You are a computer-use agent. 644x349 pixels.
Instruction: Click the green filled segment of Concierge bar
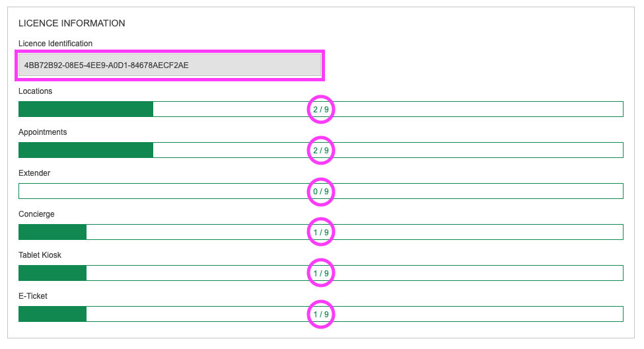[52, 232]
